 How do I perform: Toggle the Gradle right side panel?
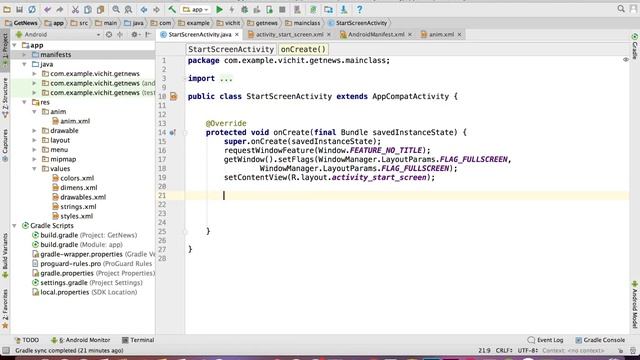tap(635, 46)
